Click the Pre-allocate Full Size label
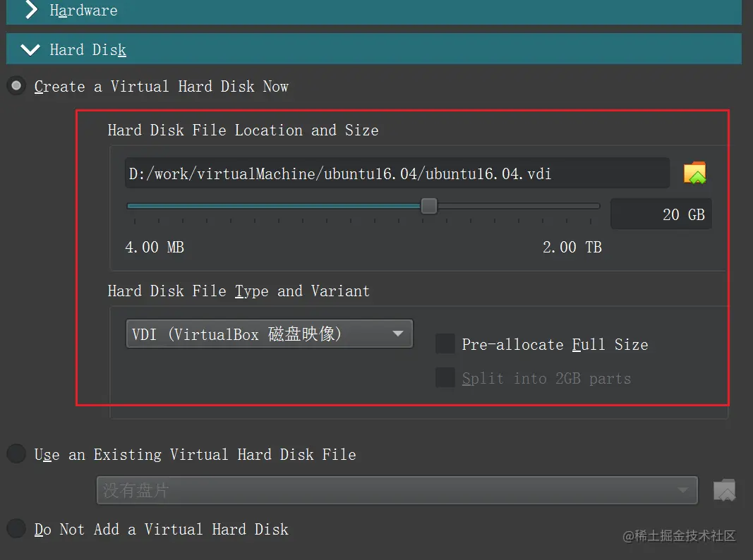 555,345
